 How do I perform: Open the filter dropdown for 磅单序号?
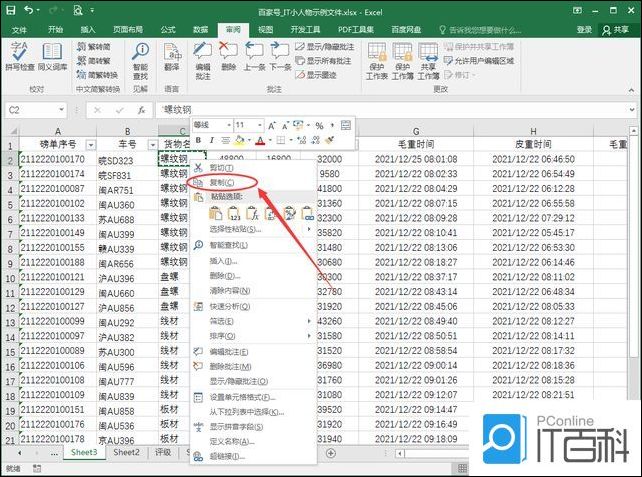[91, 145]
